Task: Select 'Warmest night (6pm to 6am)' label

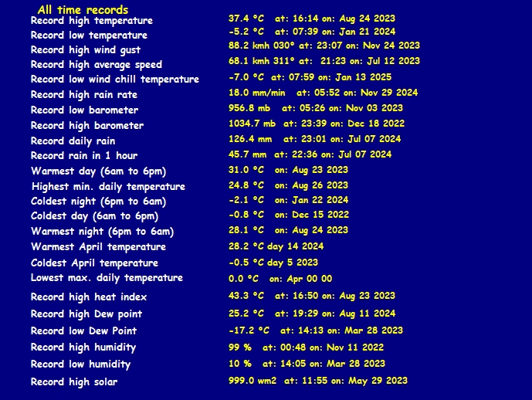Action: 102,232
